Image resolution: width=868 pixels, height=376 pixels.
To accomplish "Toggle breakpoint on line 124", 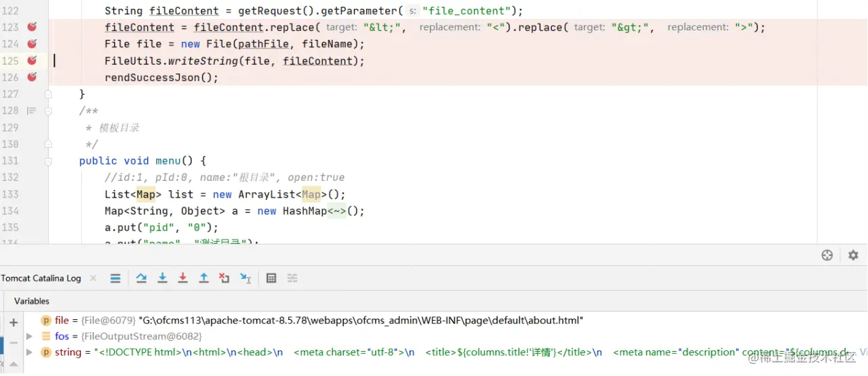I will 32,44.
